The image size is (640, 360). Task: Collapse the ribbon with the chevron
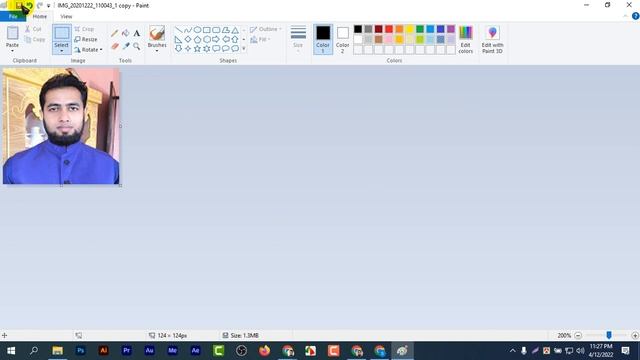[625, 16]
